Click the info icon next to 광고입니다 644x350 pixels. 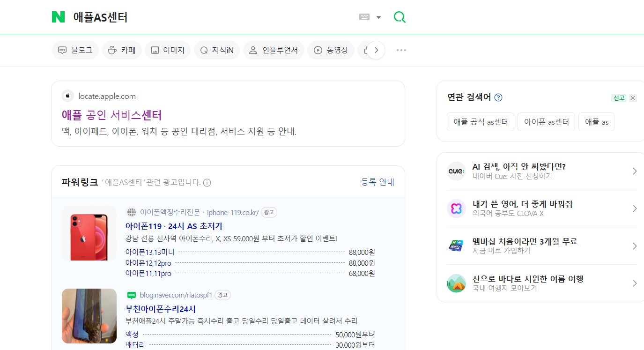[207, 183]
